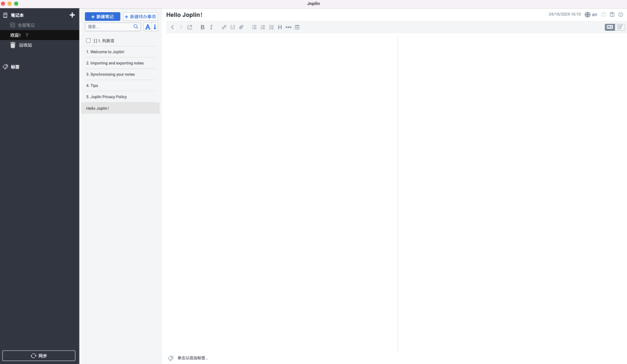The width and height of the screenshot is (627, 364).
Task: Toggle bold formatting
Action: click(x=203, y=27)
